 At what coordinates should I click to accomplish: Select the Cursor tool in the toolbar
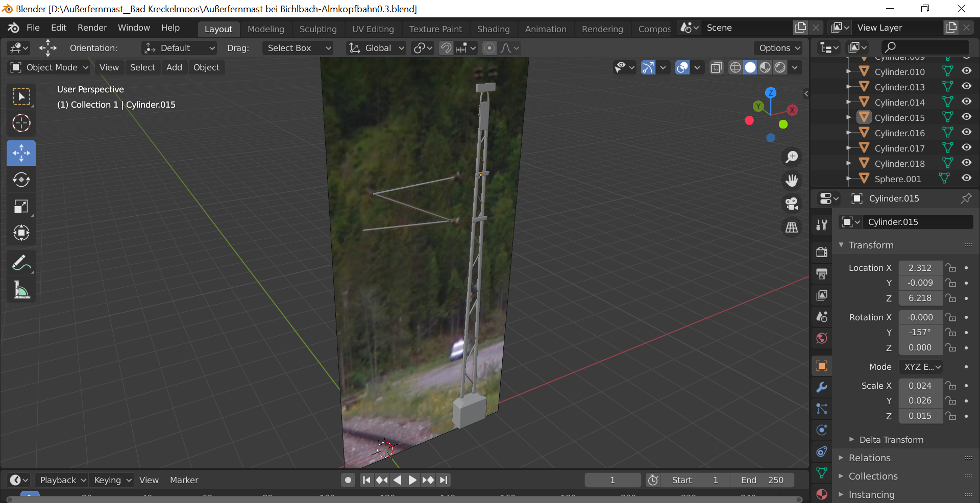(21, 123)
